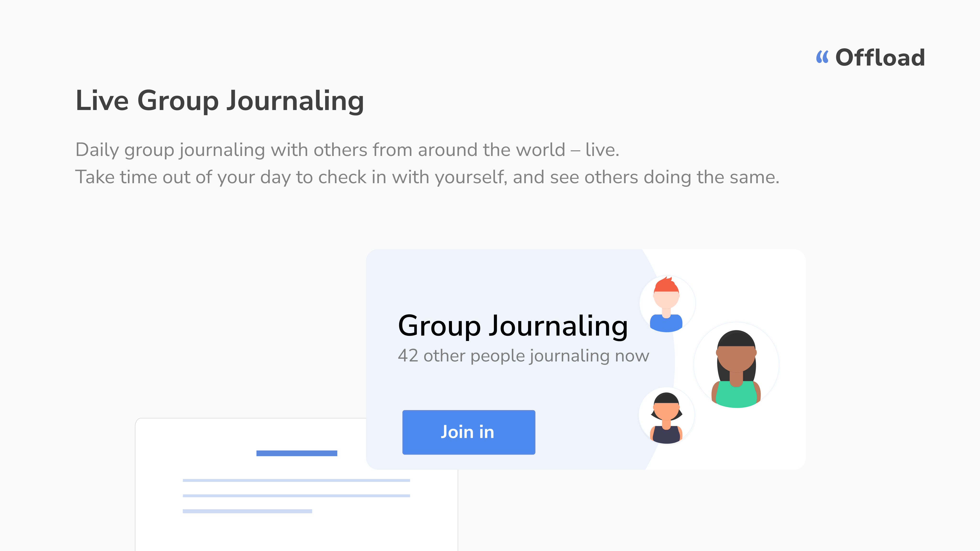The height and width of the screenshot is (551, 980).
Task: Click the short third text line
Action: (247, 511)
